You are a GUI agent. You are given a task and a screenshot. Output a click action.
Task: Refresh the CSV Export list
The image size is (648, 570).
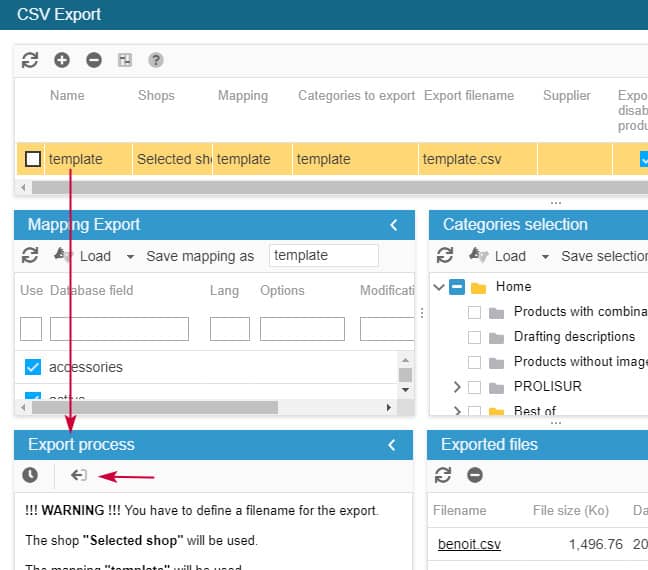(x=30, y=60)
